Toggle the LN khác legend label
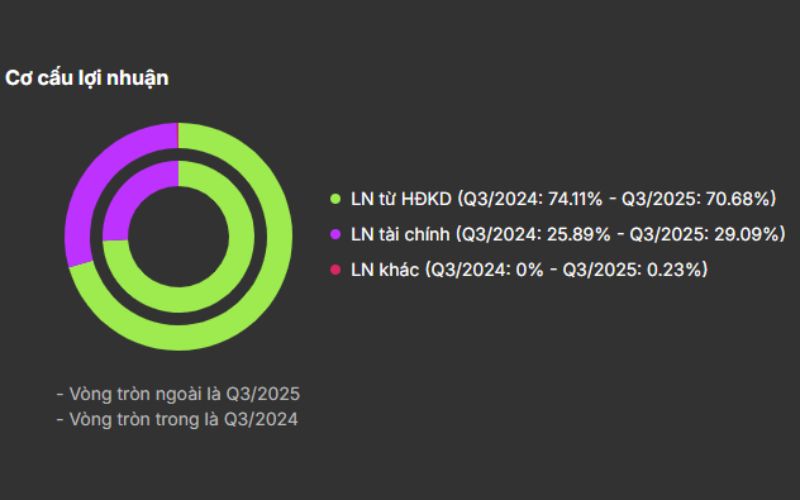 click(385, 269)
